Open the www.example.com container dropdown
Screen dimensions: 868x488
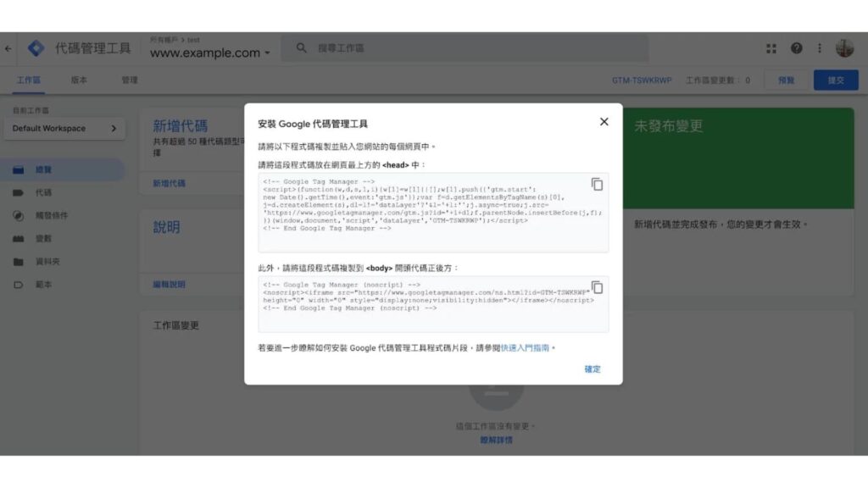pos(210,53)
